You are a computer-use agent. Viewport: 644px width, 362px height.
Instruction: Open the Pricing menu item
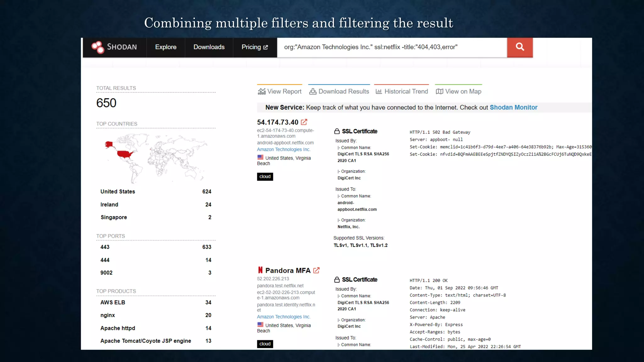tap(255, 47)
